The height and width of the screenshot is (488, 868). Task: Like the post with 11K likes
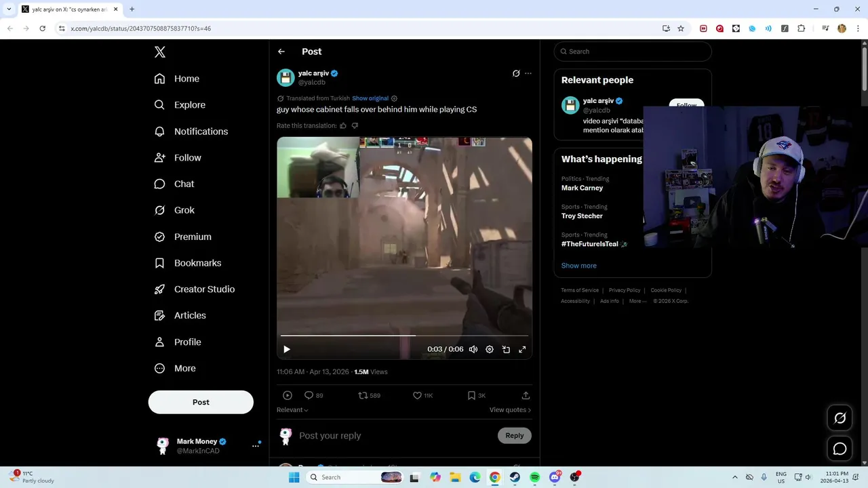tap(422, 395)
